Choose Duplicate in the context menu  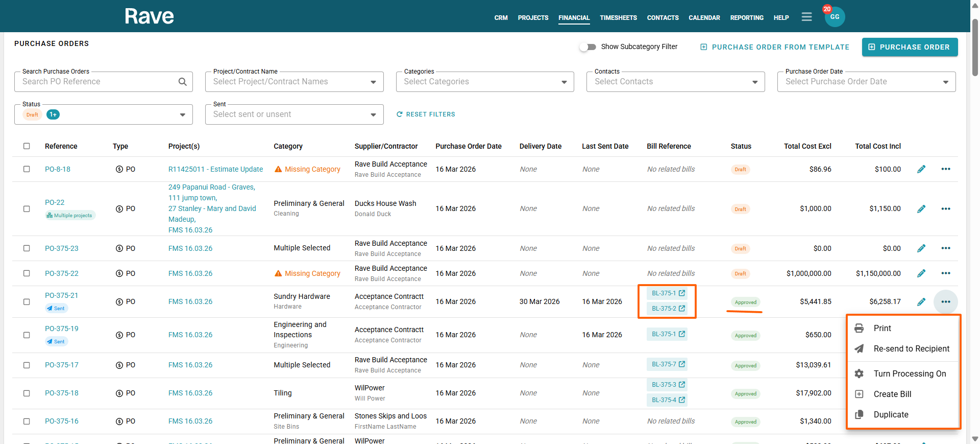coord(891,414)
